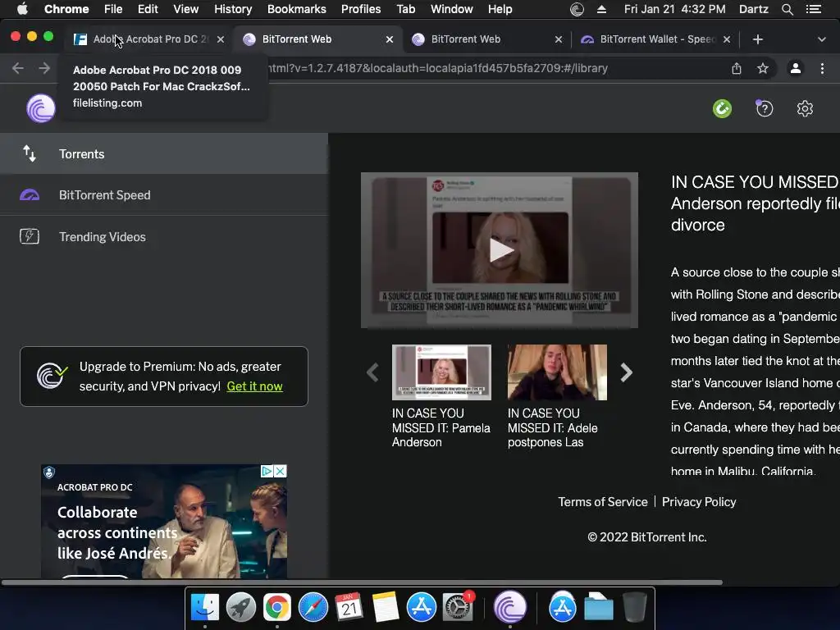Open Safari from the Dock

[x=313, y=608]
